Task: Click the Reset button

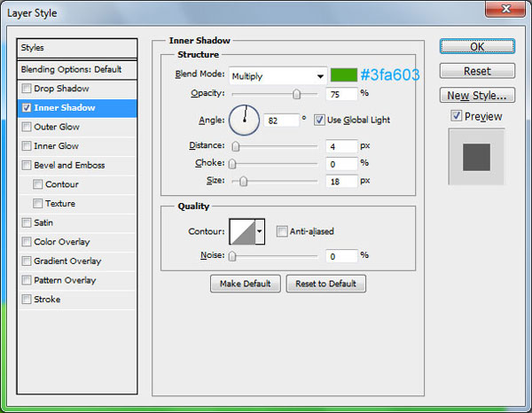Action: tap(477, 71)
